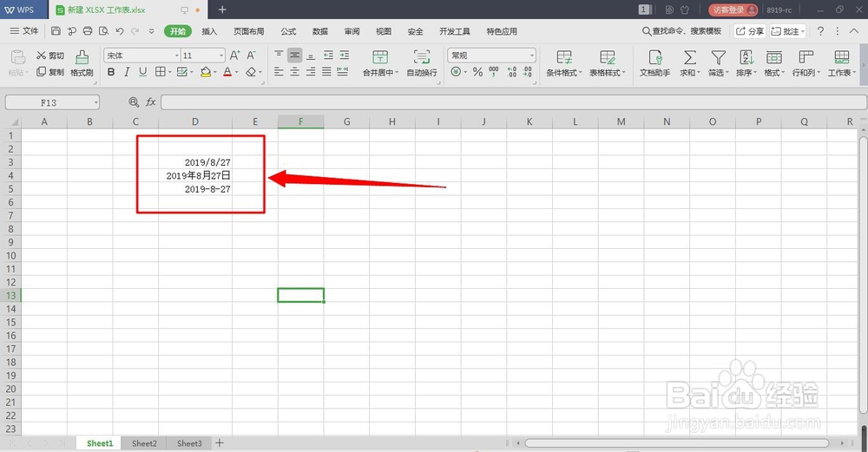
Task: Open the borders dropdown arrow
Action: pos(169,73)
